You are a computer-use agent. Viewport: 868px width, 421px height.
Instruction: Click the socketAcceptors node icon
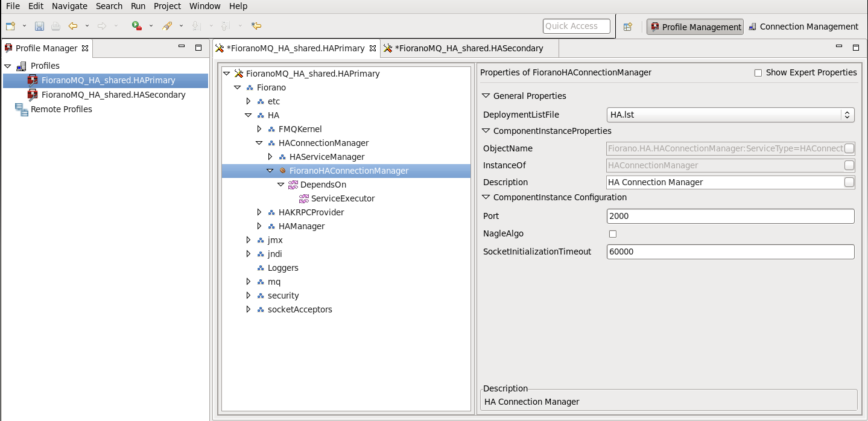point(261,309)
